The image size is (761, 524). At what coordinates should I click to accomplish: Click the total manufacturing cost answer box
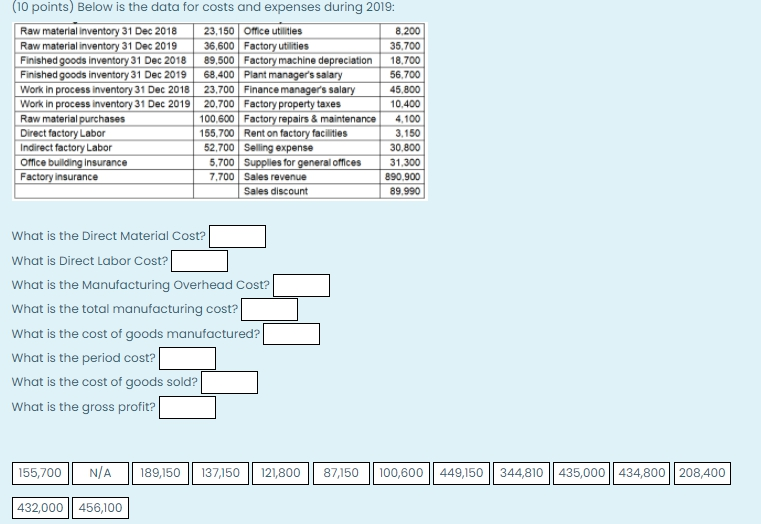click(x=269, y=310)
